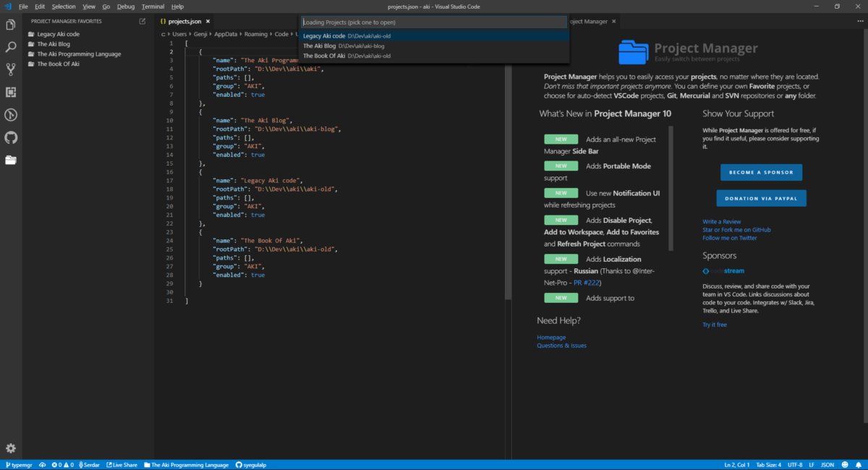The image size is (868, 470).
Task: Click the notifications bell in status bar
Action: coord(859,465)
